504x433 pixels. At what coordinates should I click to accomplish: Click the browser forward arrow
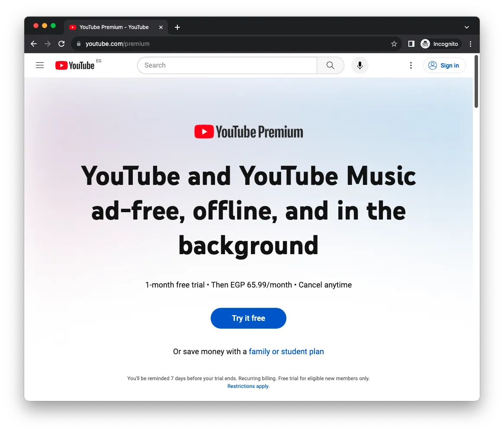[x=48, y=44]
